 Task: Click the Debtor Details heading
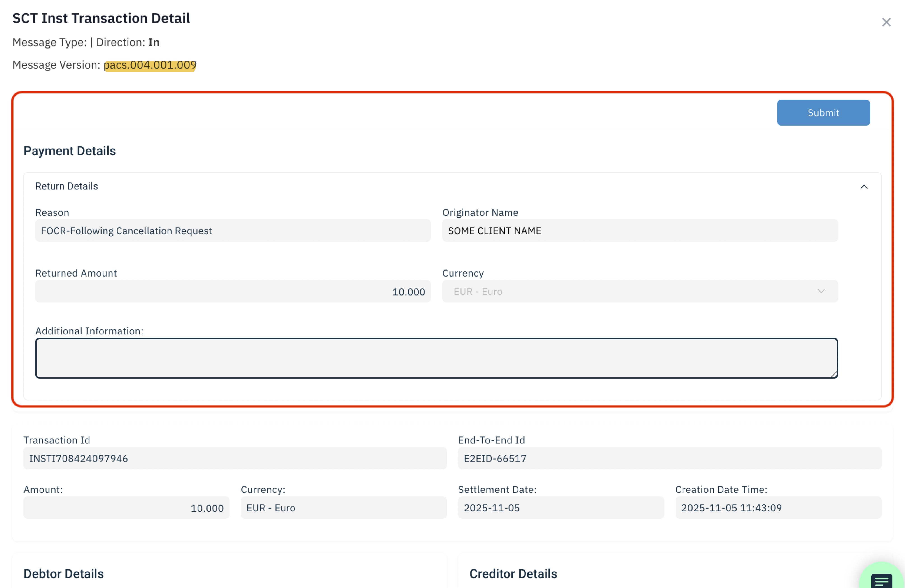[63, 574]
